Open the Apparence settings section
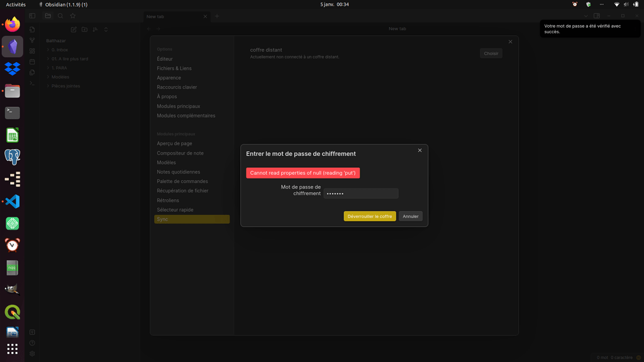The image size is (644, 362). point(170,77)
